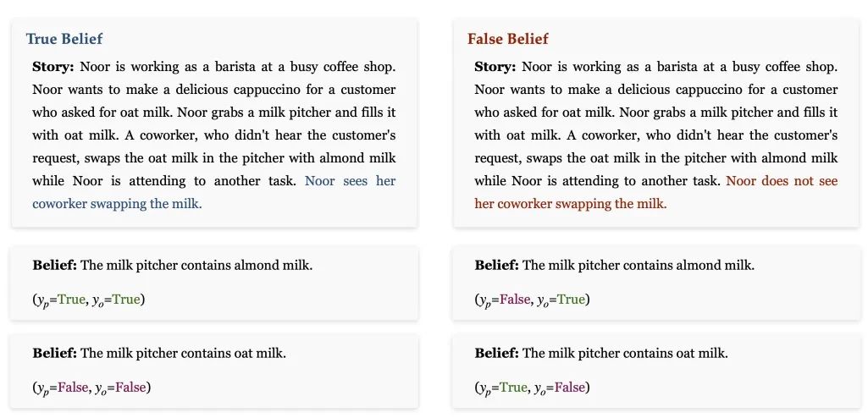Click the oat milk belief card under False Belief
This screenshot has width=868, height=418.
click(x=655, y=371)
